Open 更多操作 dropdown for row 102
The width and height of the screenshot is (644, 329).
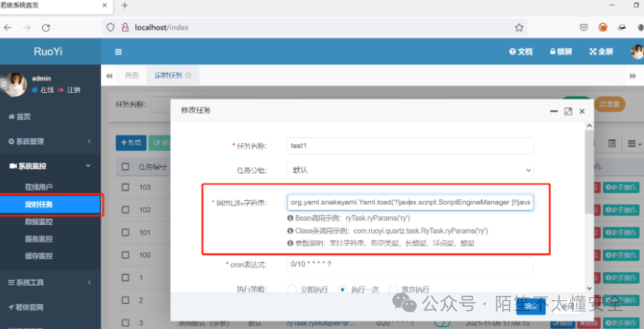pos(622,210)
